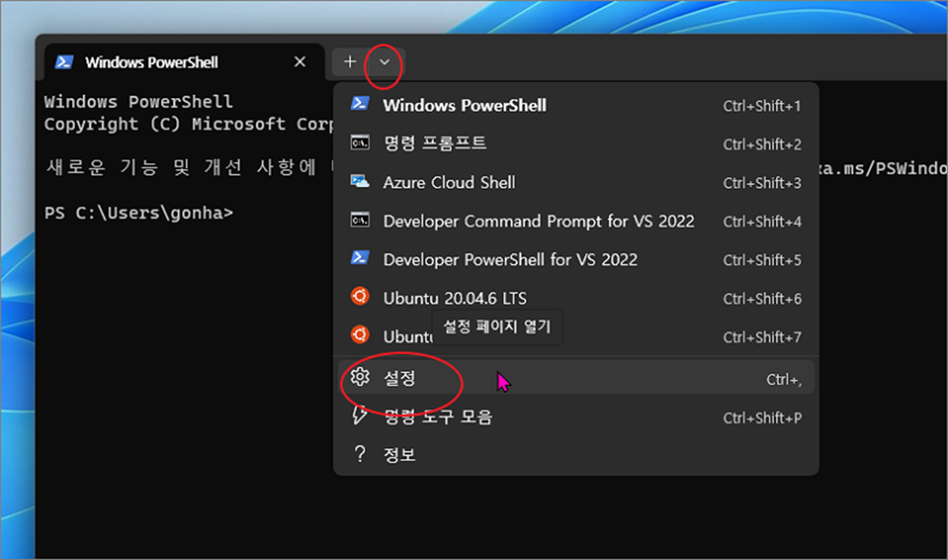Close the Windows PowerShell tab
This screenshot has width=948, height=560.
click(x=300, y=62)
